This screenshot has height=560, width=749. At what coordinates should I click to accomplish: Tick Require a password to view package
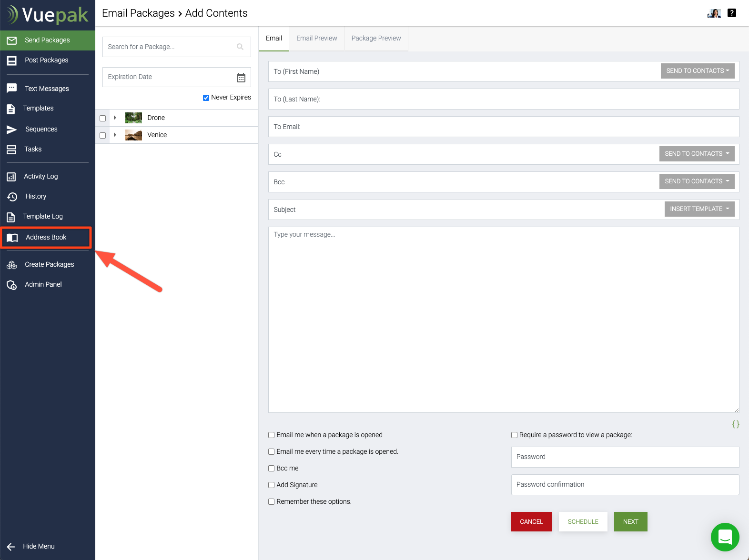[x=514, y=435]
